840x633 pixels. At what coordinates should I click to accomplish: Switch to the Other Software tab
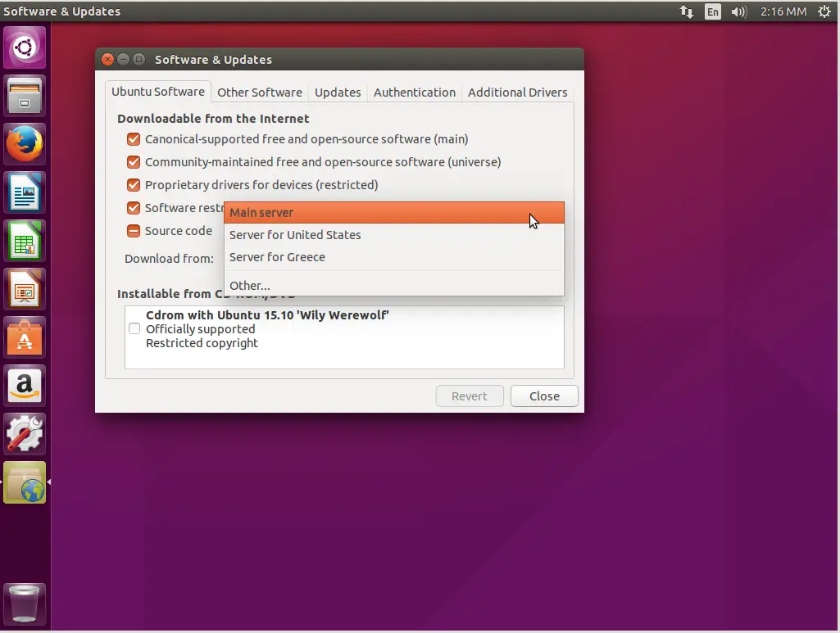click(260, 93)
